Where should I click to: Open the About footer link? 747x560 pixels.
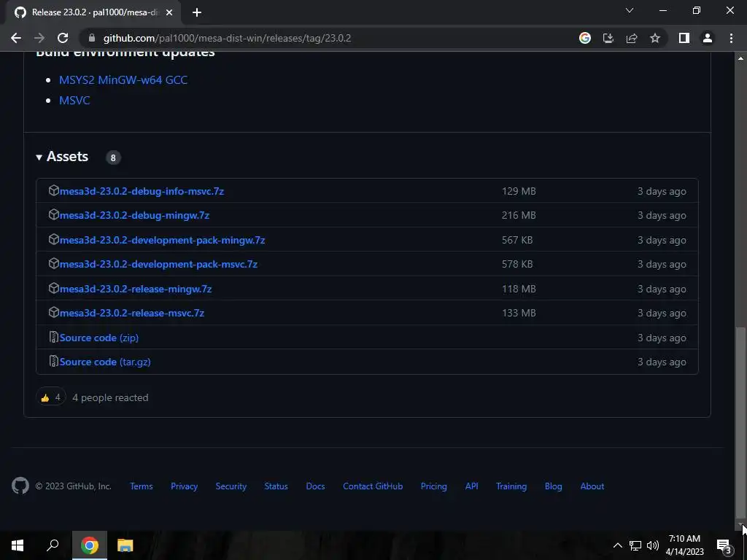point(592,486)
